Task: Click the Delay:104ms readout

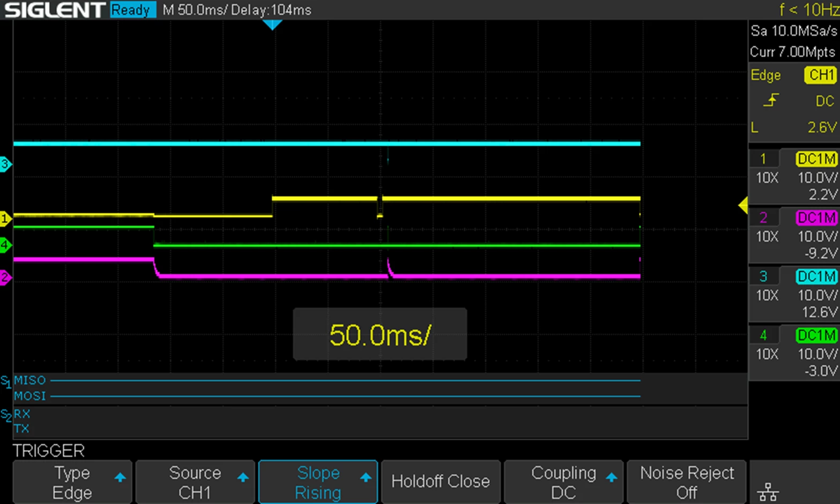Action: click(272, 10)
